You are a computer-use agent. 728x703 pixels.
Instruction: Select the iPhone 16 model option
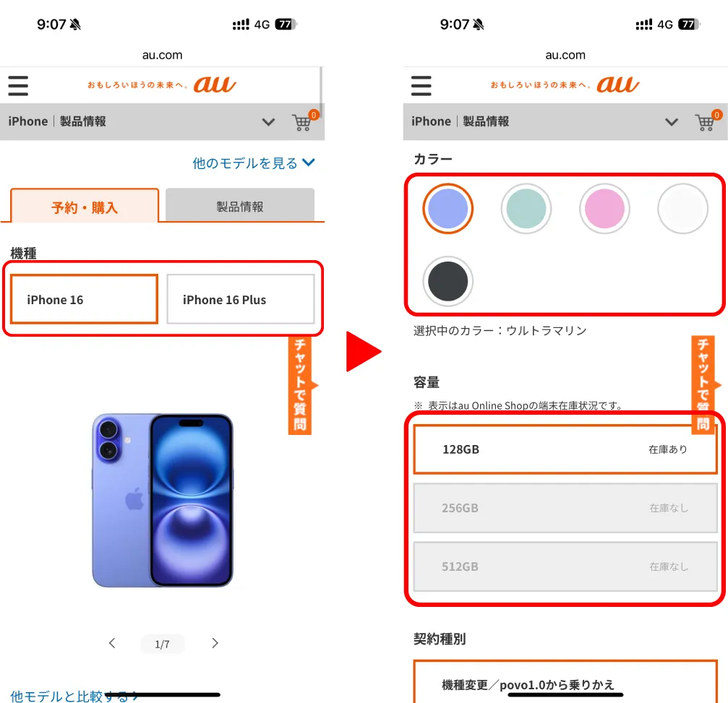pos(84,299)
